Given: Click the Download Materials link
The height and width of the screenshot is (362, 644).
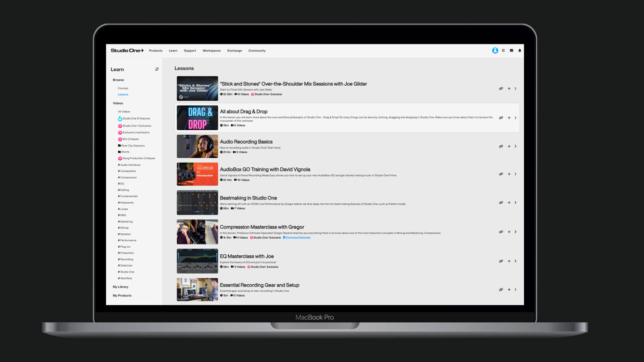Looking at the screenshot, I should 297,238.
